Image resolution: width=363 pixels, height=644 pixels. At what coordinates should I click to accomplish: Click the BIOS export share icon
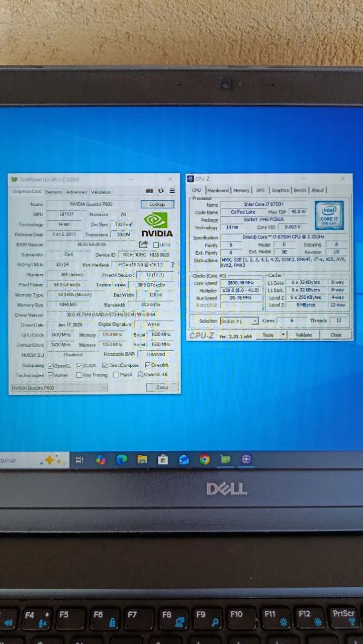(143, 245)
